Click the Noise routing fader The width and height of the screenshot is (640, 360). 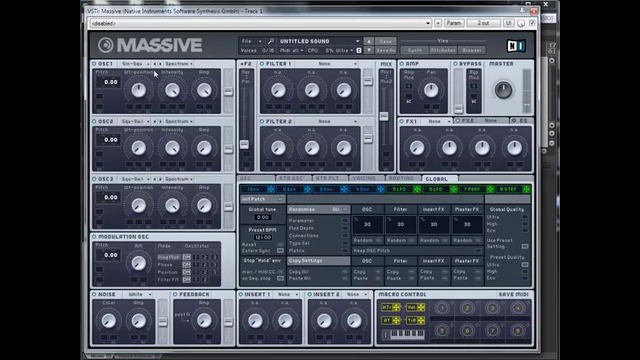coord(162,322)
